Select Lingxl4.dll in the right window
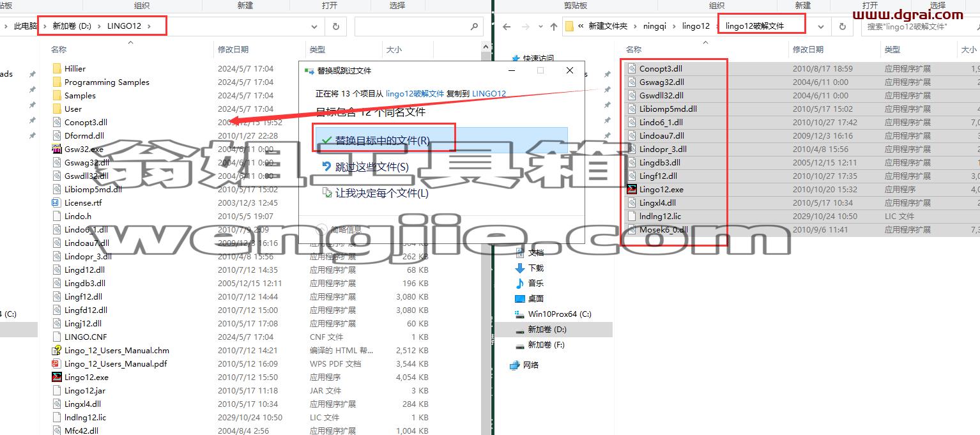Viewport: 980px width, 435px height. pyautogui.click(x=657, y=202)
